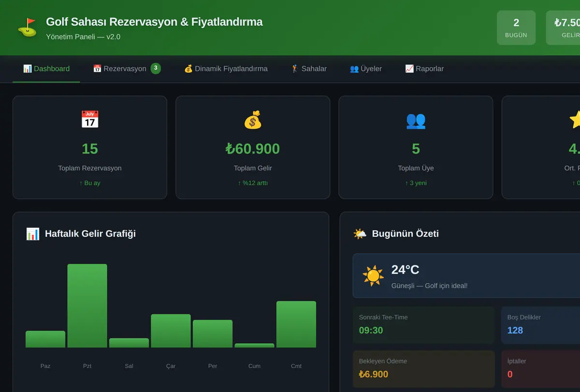Open the Raporlar tab
Image resolution: width=580 pixels, height=392 pixels.
(424, 69)
